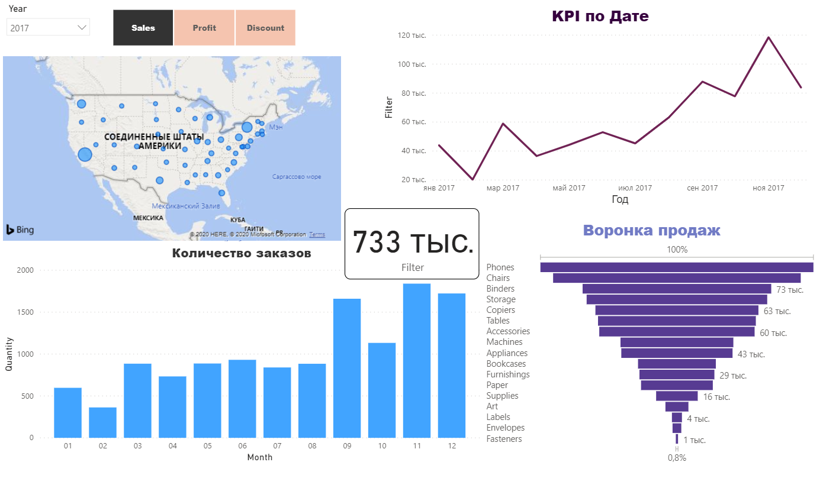Select the Machines funnel bar

pos(677,342)
